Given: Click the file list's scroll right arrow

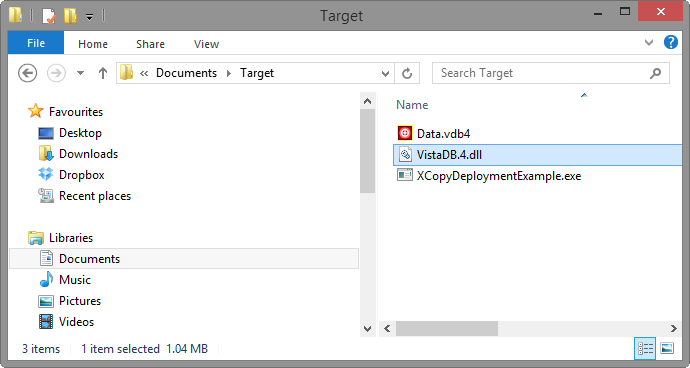Looking at the screenshot, I should click(x=673, y=328).
